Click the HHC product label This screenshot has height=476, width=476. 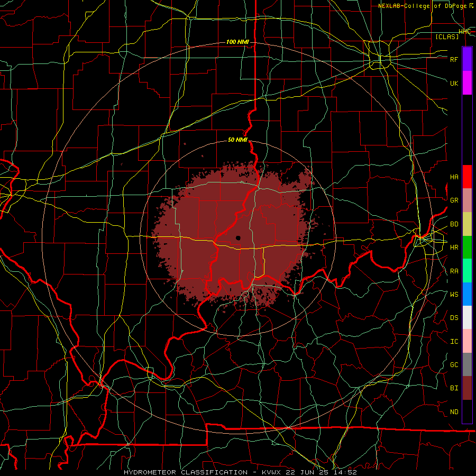point(464,32)
